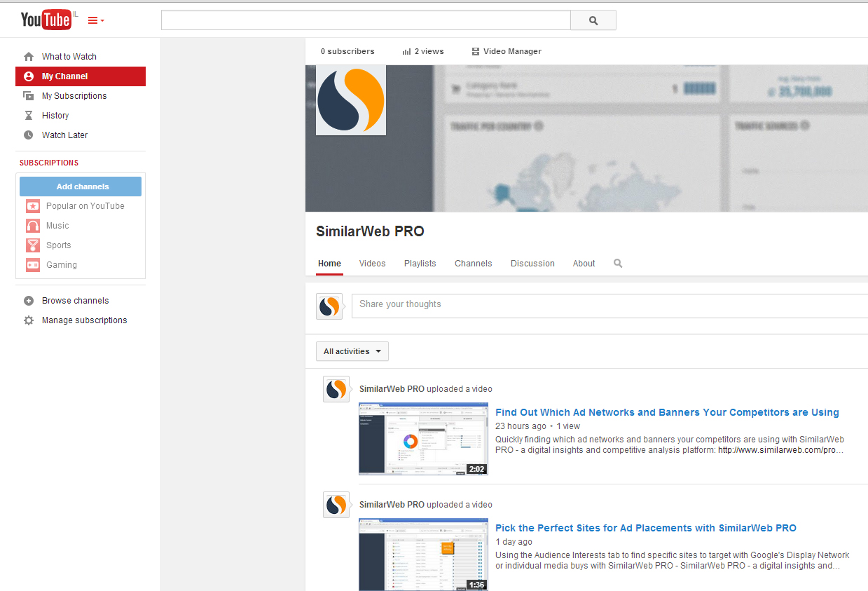Click the Share your thoughts field

tap(609, 306)
